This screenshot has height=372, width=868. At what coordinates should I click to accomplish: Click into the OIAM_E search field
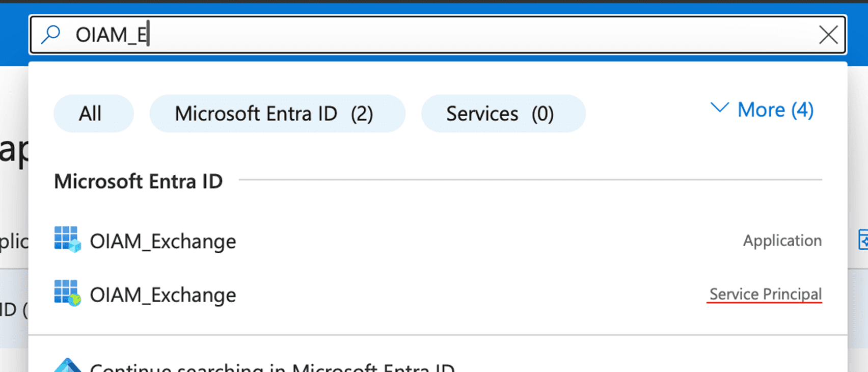click(408, 35)
